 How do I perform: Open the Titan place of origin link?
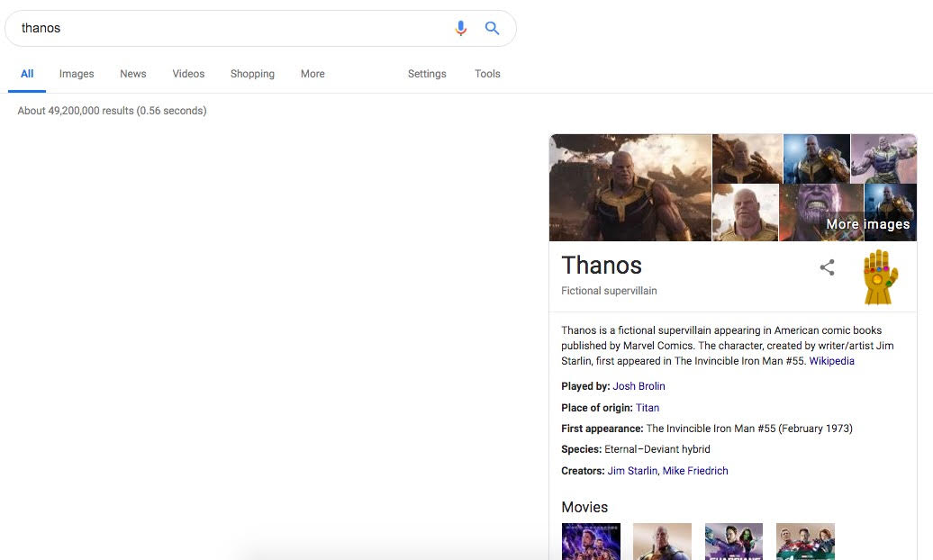pyautogui.click(x=648, y=408)
